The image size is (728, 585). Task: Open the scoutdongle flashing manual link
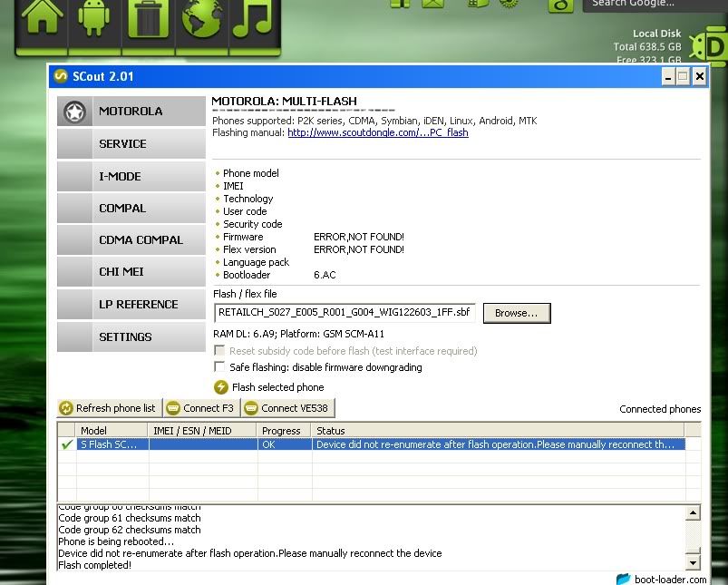pyautogui.click(x=377, y=132)
